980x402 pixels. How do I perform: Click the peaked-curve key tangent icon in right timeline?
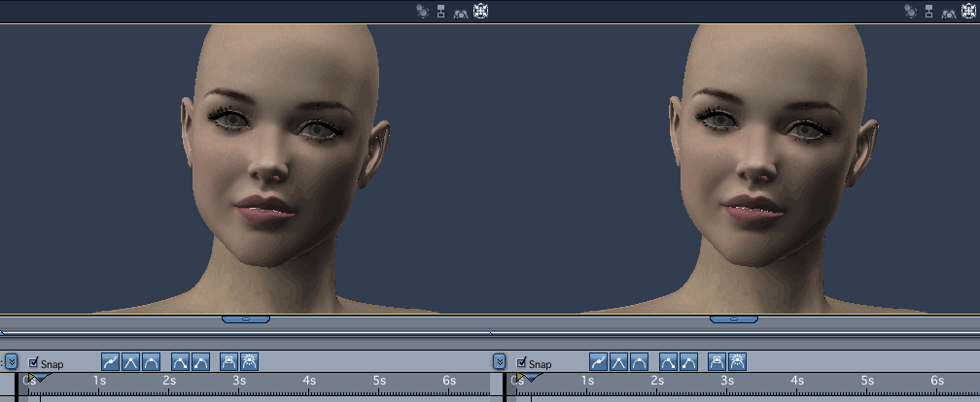pos(618,361)
